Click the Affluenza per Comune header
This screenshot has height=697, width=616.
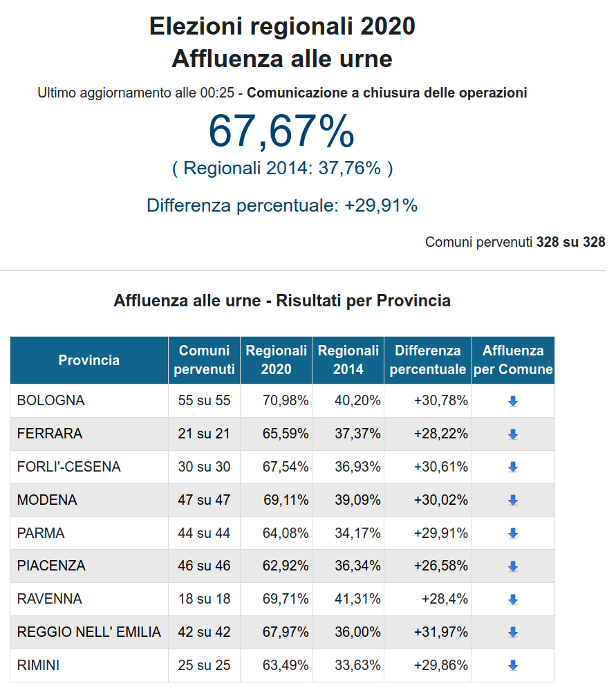(x=513, y=360)
